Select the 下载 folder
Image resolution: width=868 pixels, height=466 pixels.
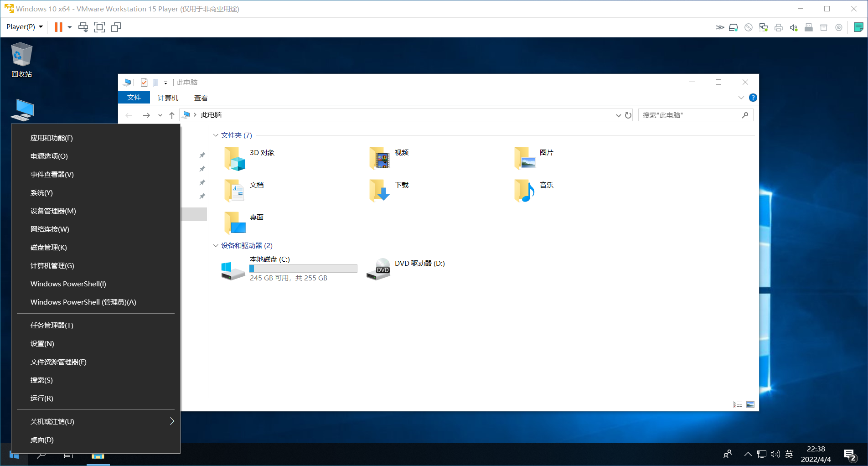(389, 190)
